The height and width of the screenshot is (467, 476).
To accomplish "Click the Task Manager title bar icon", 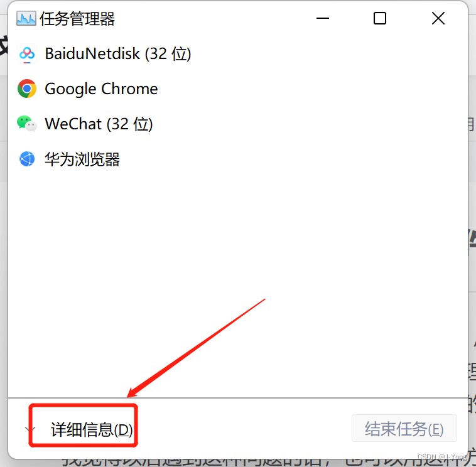I will (x=26, y=18).
